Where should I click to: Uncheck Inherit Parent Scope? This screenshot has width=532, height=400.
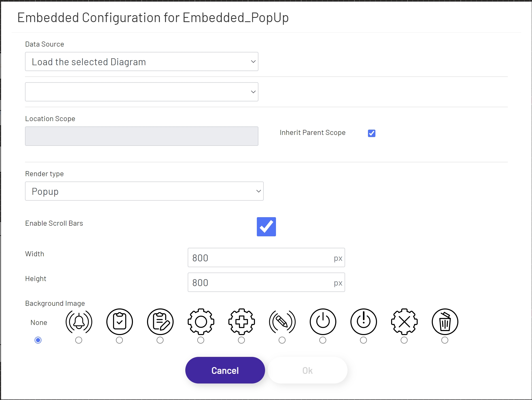tap(371, 133)
